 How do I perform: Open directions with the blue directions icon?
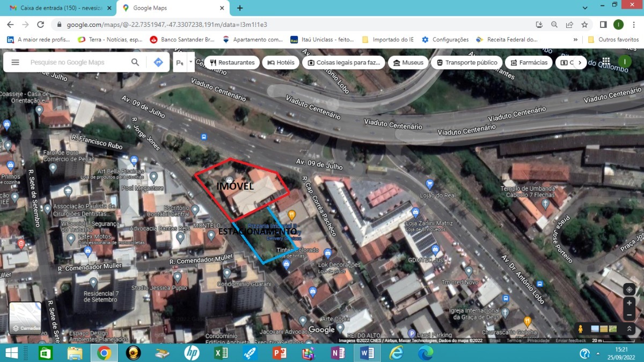point(158,62)
